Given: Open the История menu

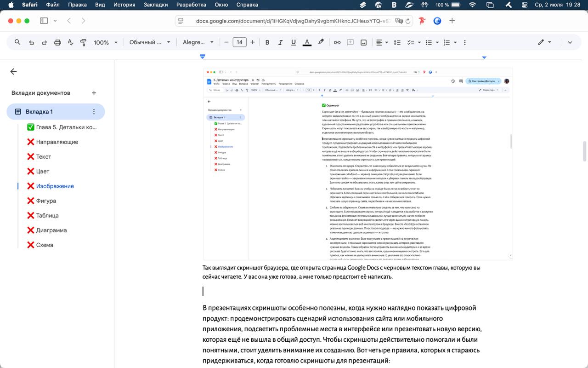Looking at the screenshot, I should pyautogui.click(x=124, y=5).
